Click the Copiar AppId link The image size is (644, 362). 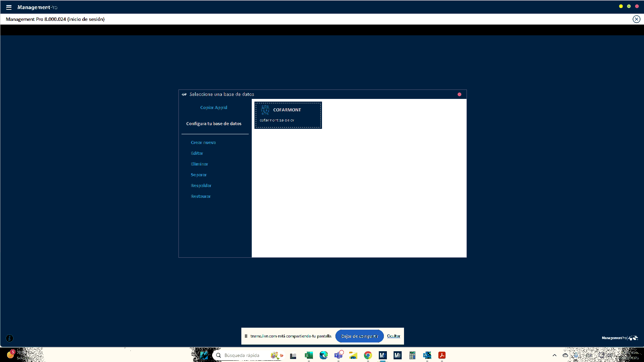[214, 107]
